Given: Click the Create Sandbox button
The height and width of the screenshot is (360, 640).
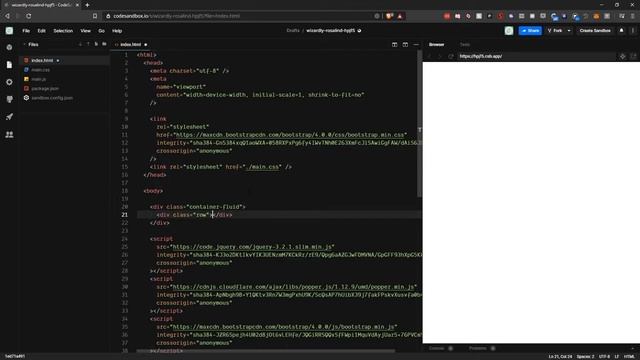Looking at the screenshot, I should coord(595,31).
